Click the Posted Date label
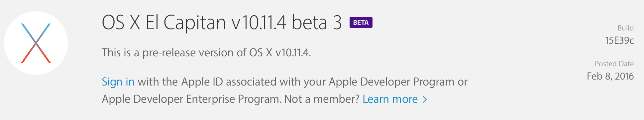 [614, 64]
